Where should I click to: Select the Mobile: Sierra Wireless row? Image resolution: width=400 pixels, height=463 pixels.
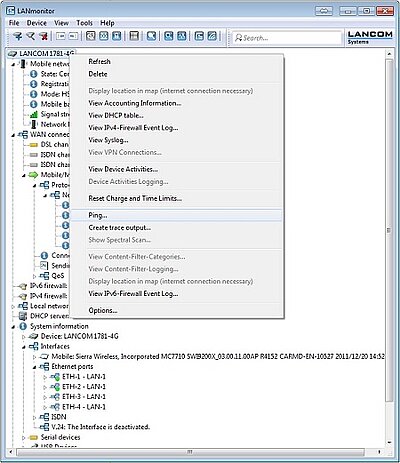point(217,357)
